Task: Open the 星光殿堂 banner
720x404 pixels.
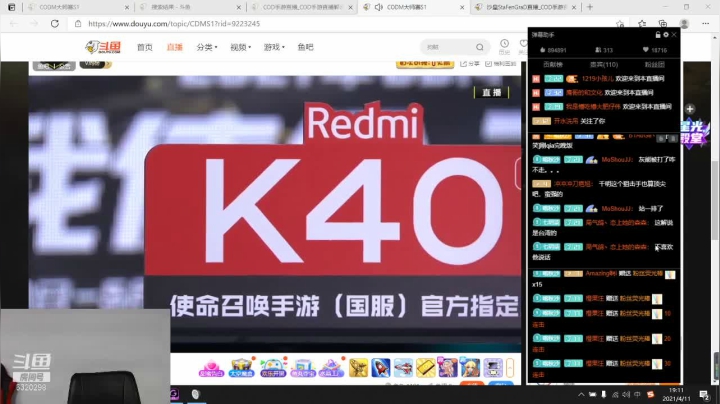Action: pos(692,132)
